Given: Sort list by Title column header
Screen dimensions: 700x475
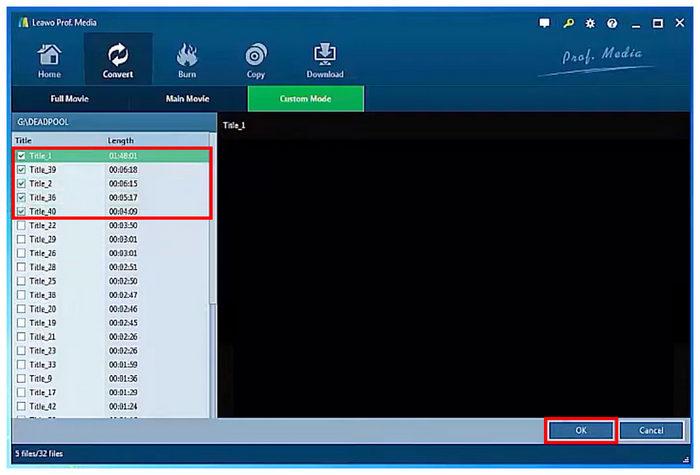Looking at the screenshot, I should (23, 141).
